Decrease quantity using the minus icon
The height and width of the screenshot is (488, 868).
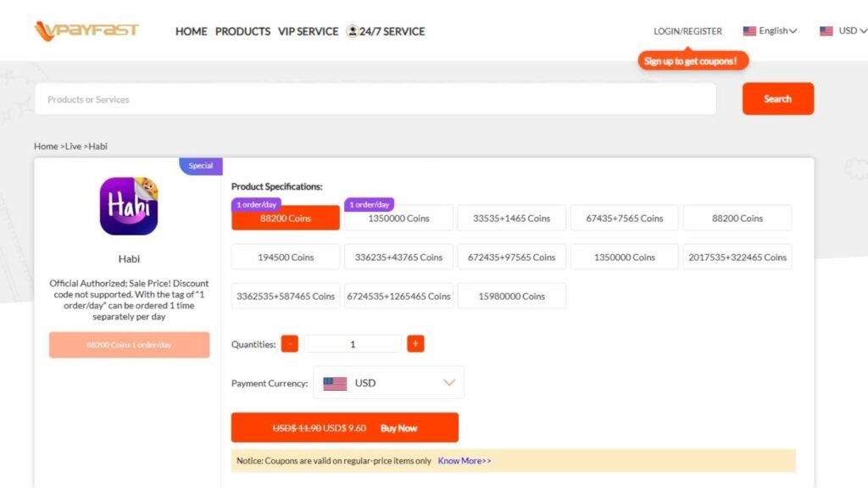pyautogui.click(x=289, y=343)
